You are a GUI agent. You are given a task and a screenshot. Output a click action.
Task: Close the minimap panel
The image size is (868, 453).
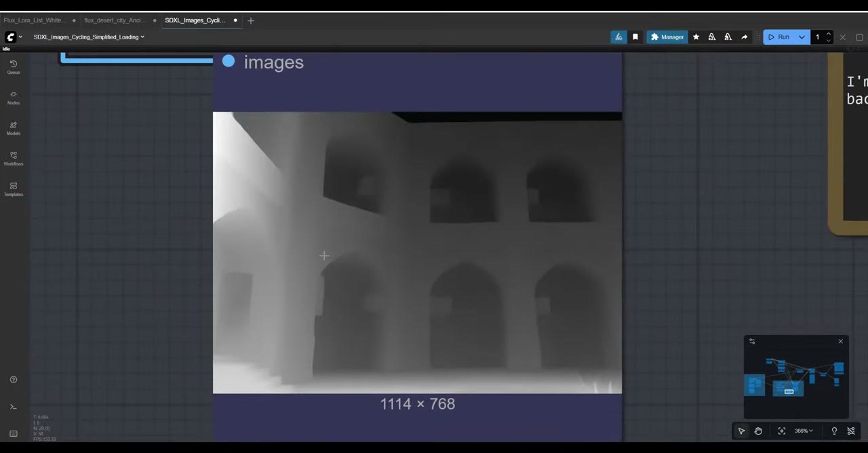841,341
